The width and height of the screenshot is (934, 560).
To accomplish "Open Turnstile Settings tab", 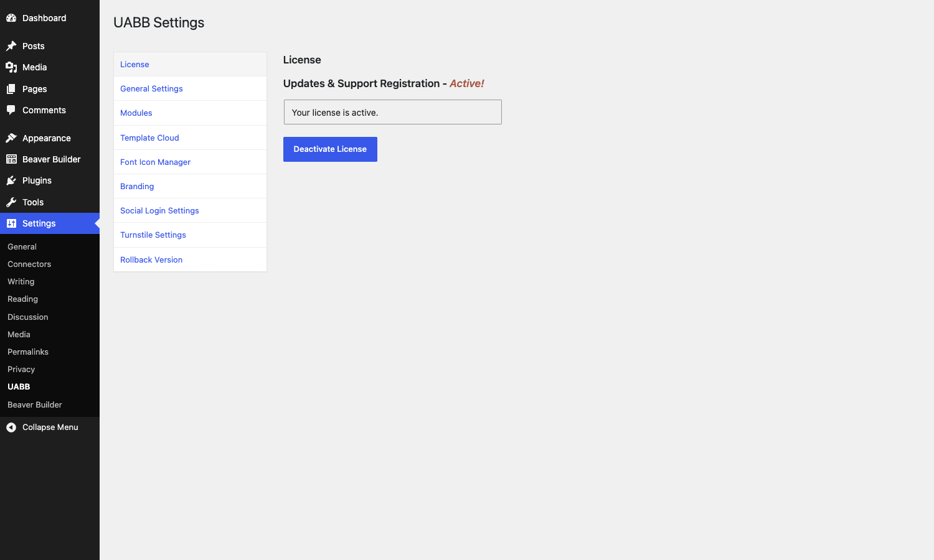I will click(190, 235).
